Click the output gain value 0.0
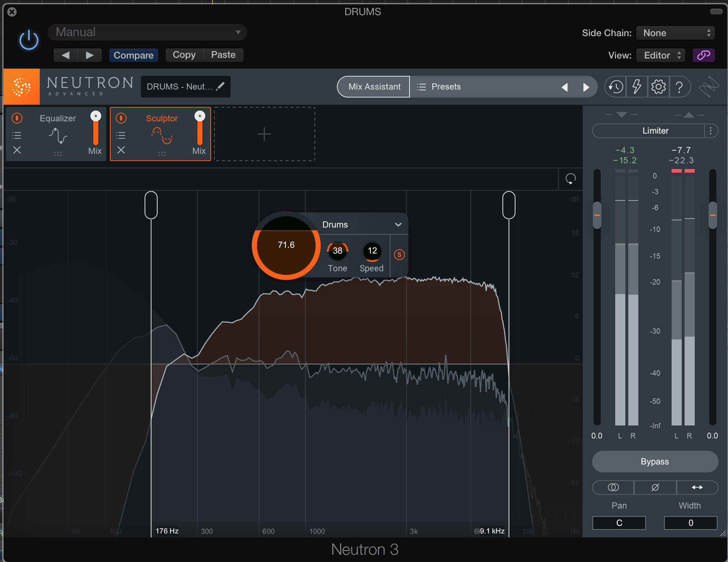Screen dimensions: 728x562 tap(712, 436)
